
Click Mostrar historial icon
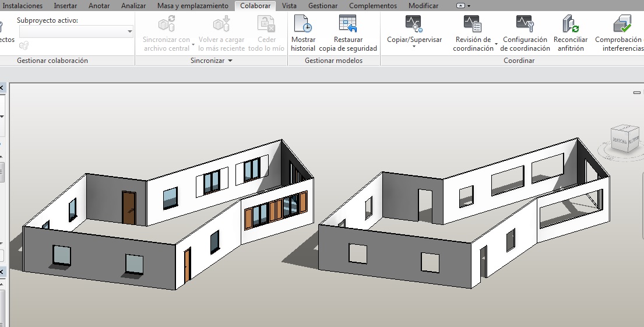coord(302,24)
